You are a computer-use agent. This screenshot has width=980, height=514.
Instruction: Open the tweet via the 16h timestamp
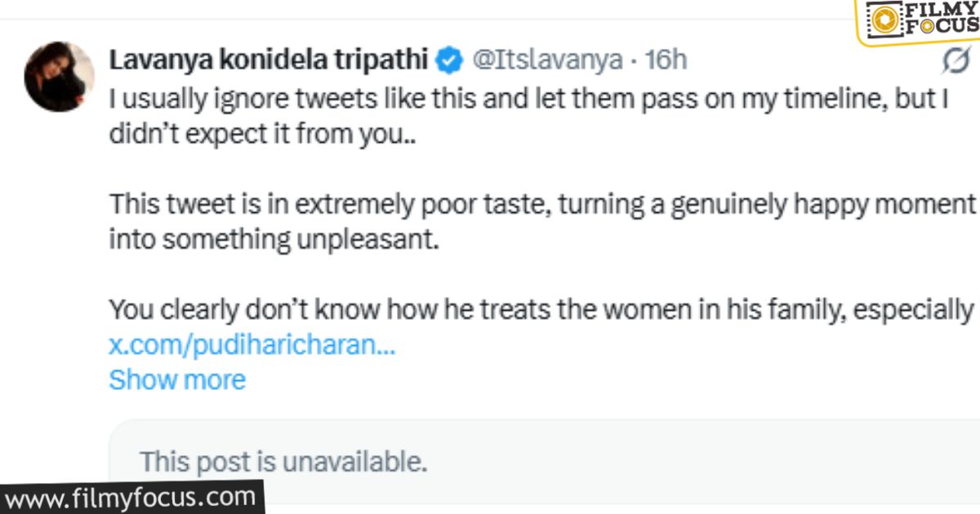[x=666, y=60]
